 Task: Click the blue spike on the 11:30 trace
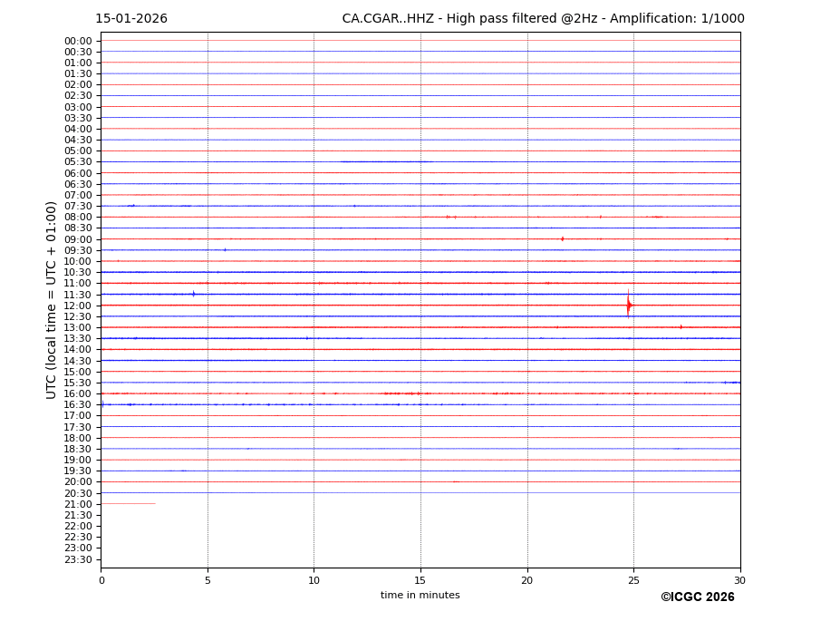(193, 294)
